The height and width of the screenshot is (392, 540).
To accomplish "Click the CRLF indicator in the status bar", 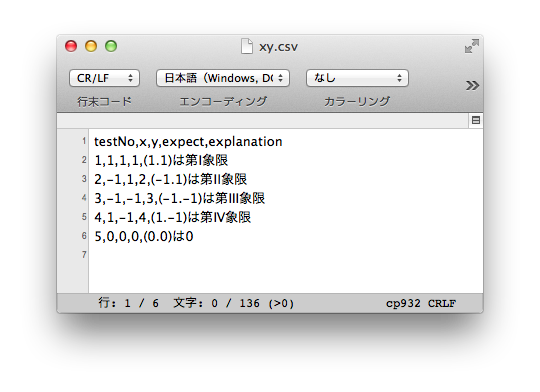I will click(442, 303).
